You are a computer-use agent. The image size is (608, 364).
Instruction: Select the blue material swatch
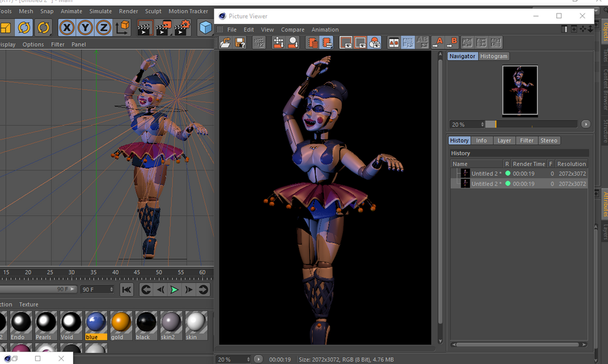(96, 325)
